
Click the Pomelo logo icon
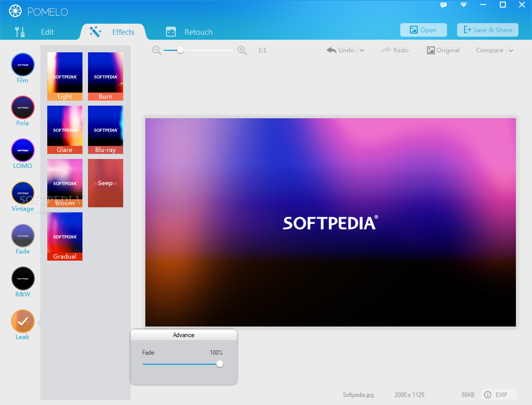pos(15,11)
